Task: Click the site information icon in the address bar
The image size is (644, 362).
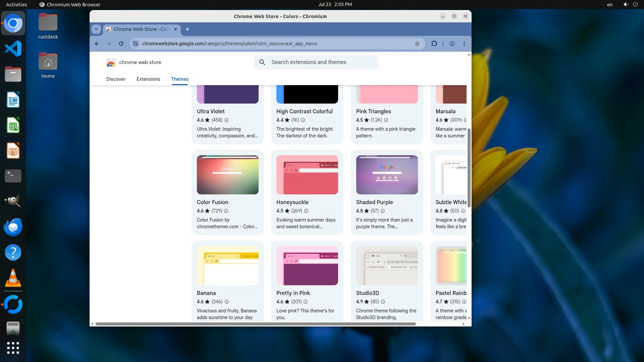Action: (x=136, y=44)
